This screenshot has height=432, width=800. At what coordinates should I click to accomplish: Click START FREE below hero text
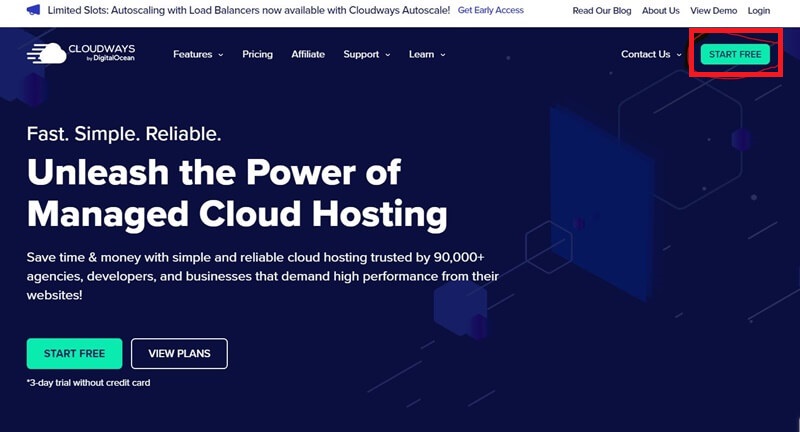pyautogui.click(x=74, y=353)
